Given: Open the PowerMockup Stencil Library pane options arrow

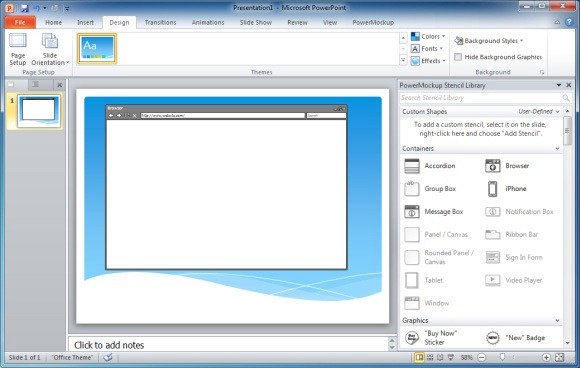Looking at the screenshot, I should coord(559,85).
